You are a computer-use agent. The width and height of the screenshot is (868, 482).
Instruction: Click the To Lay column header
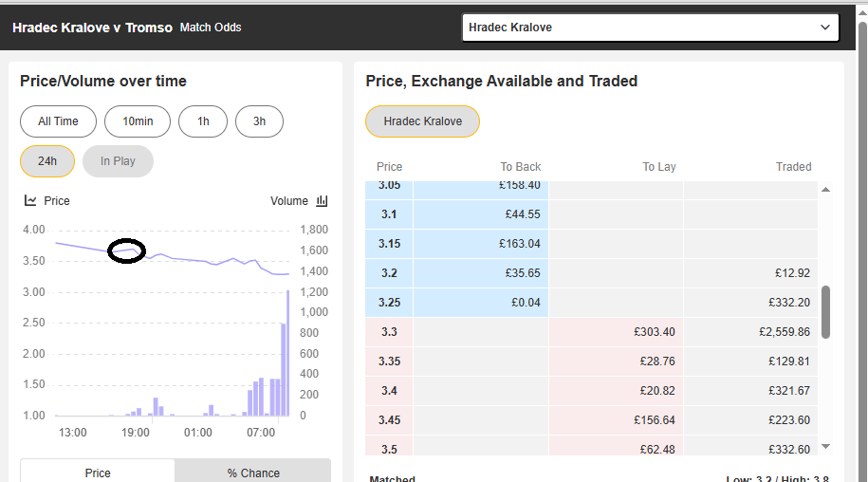click(658, 167)
